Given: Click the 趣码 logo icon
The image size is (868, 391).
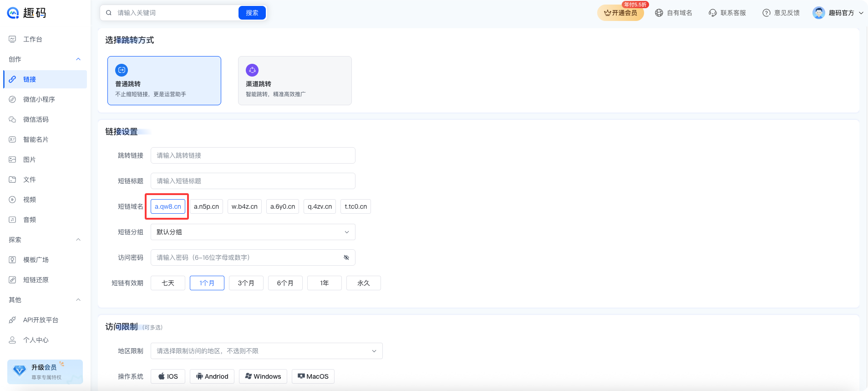Looking at the screenshot, I should [x=13, y=13].
